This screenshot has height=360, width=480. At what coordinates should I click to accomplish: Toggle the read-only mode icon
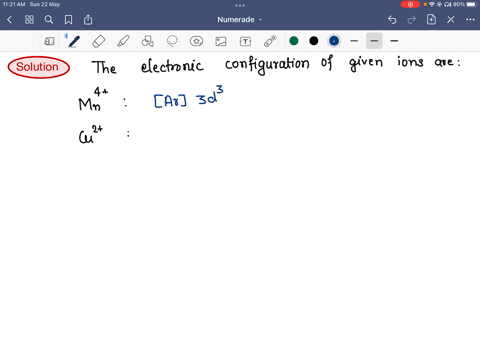(49, 41)
